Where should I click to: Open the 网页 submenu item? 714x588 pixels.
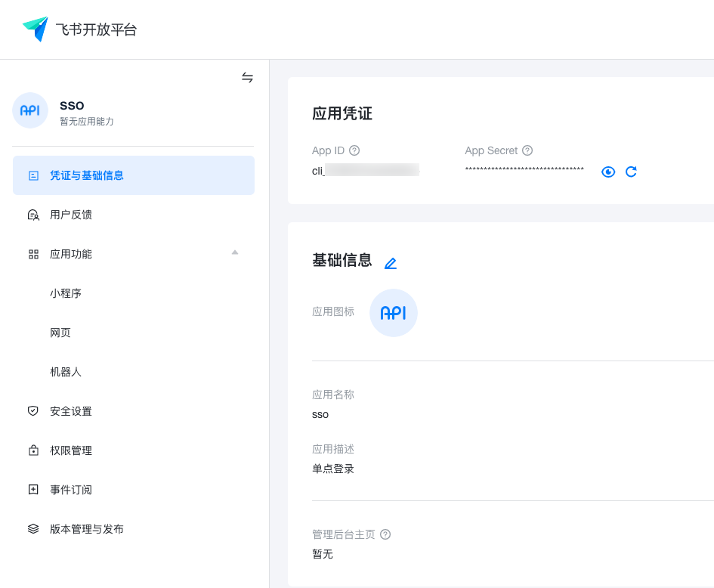click(60, 333)
